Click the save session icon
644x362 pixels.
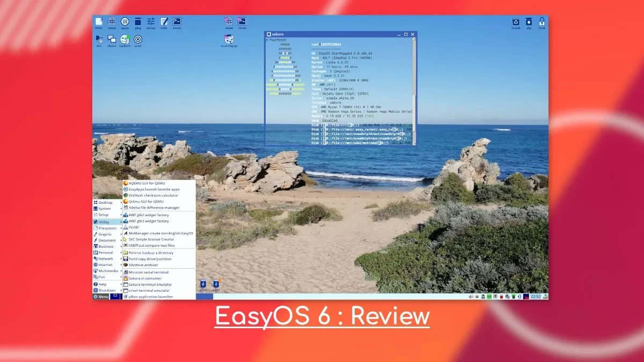[x=138, y=40]
